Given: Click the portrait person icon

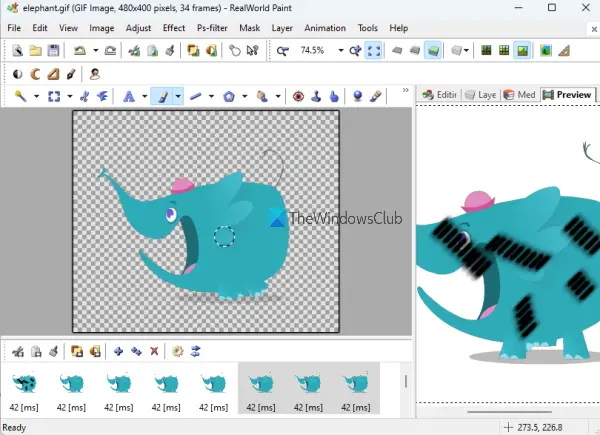Looking at the screenshot, I should [95, 74].
